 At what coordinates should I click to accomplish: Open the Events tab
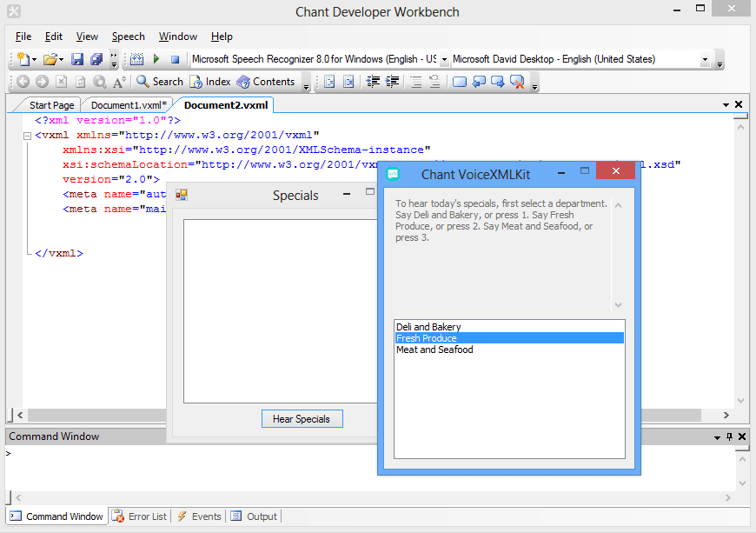coord(199,516)
